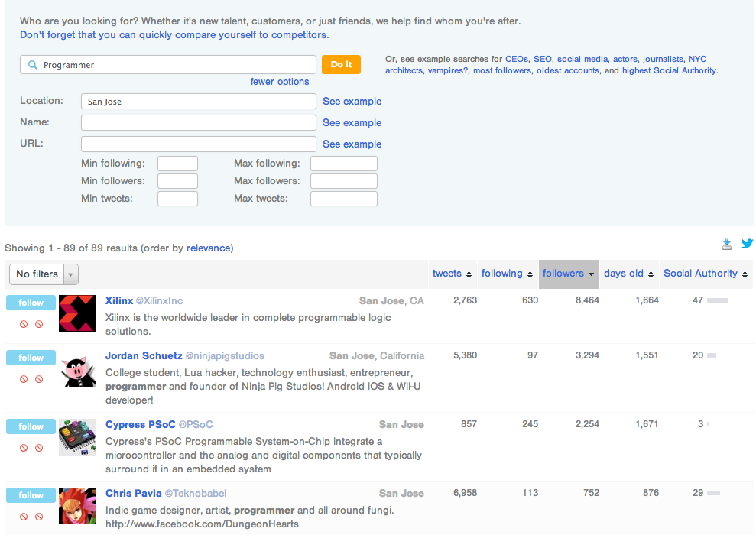Focus the Min tweets field
Screen dimensions: 756x535
click(x=177, y=199)
